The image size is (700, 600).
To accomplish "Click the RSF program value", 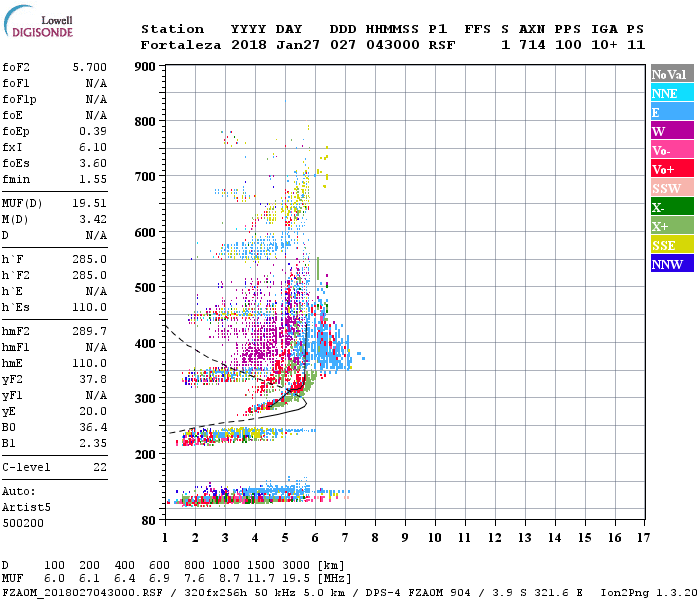I will click(442, 45).
